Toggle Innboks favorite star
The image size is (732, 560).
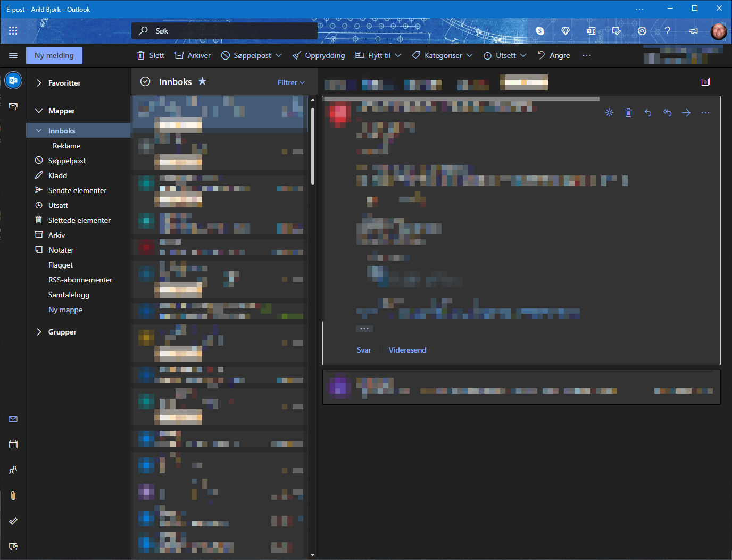[202, 81]
